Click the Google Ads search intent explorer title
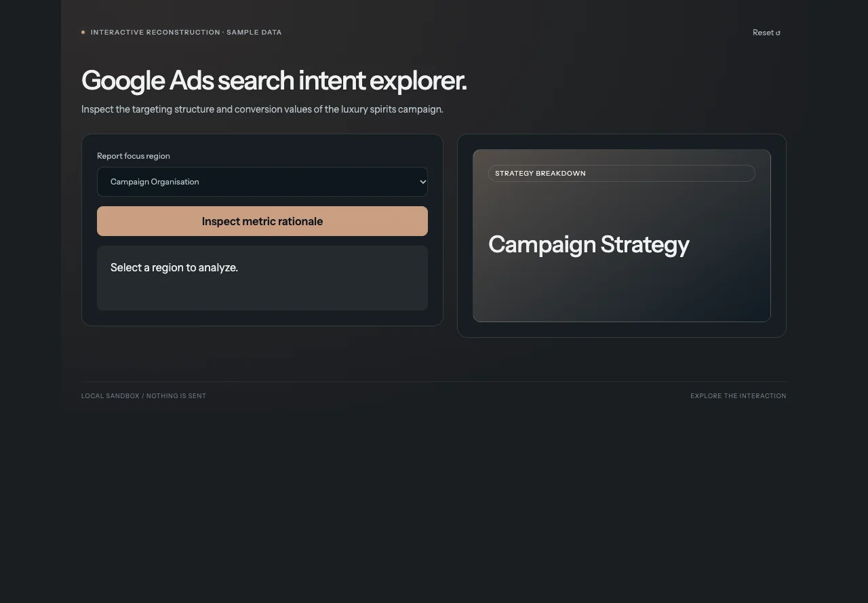Viewport: 868px width, 603px height. (x=274, y=81)
